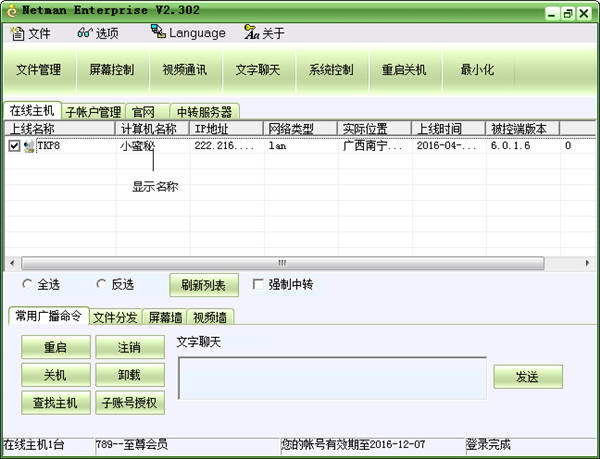Toggle the checkbox for host TKF8
Screen dimensions: 600x459
click(x=14, y=146)
